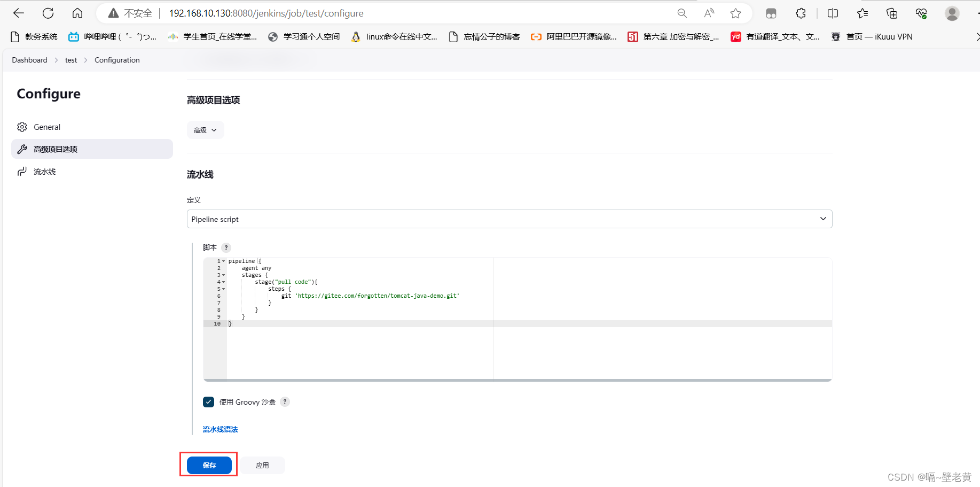Open help for Groovy 沙盒 option
The height and width of the screenshot is (487, 980).
pos(285,402)
